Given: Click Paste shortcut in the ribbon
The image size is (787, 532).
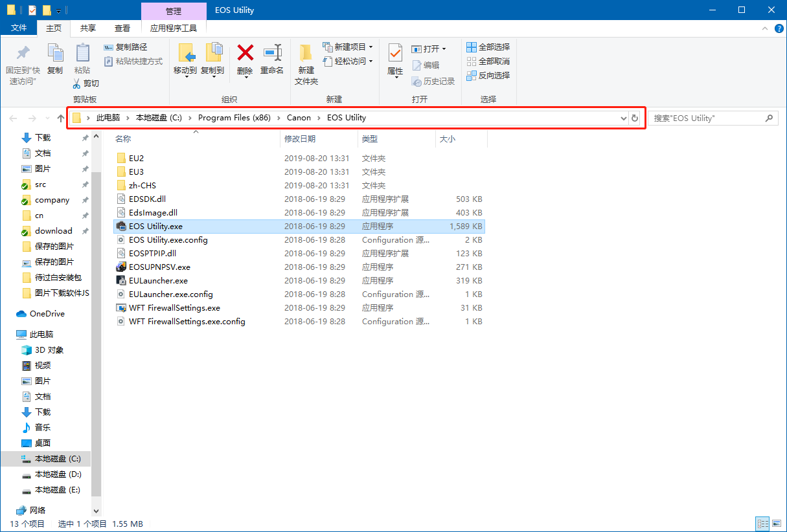Looking at the screenshot, I should 133,61.
